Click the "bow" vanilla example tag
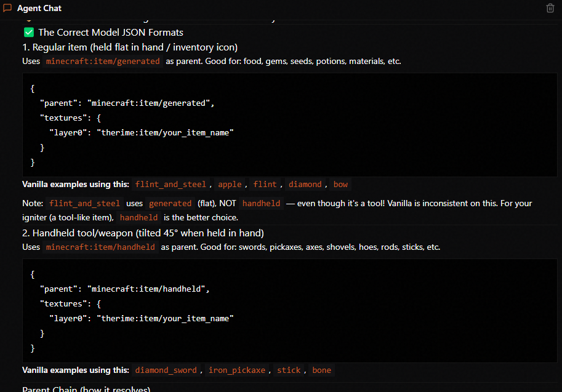Image resolution: width=562 pixels, height=392 pixels. pos(340,184)
